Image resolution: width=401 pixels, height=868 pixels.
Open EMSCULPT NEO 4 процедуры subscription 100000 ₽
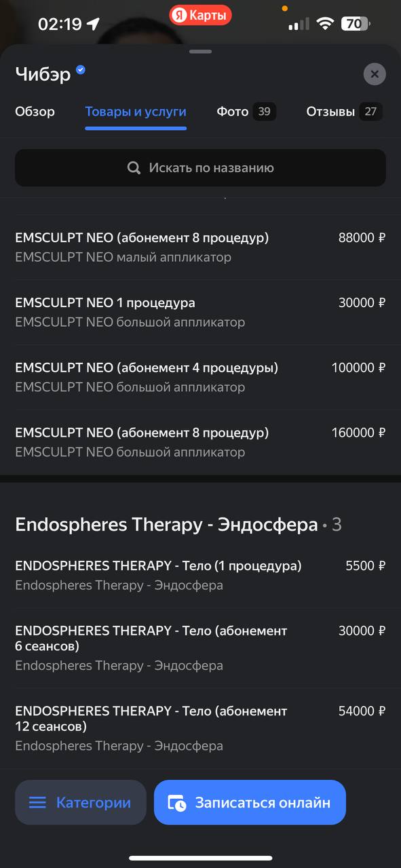(200, 377)
